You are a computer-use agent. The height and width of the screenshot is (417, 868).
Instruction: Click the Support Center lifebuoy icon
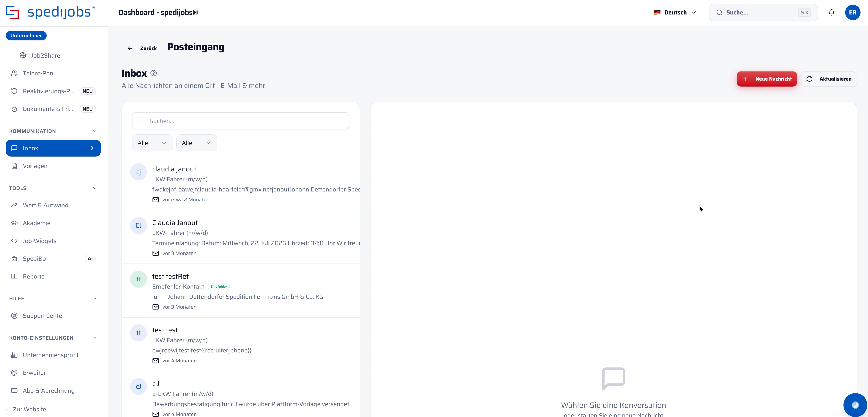(14, 316)
